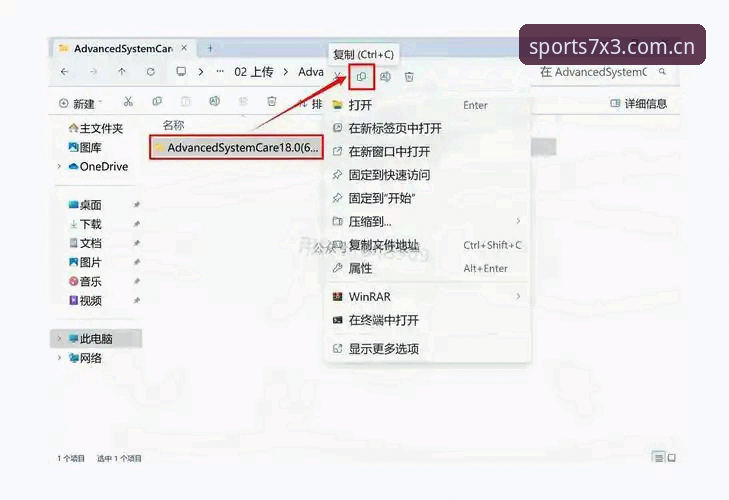Image resolution: width=729 pixels, height=500 pixels.
Task: Add a new tab with the plus button
Action: [210, 48]
